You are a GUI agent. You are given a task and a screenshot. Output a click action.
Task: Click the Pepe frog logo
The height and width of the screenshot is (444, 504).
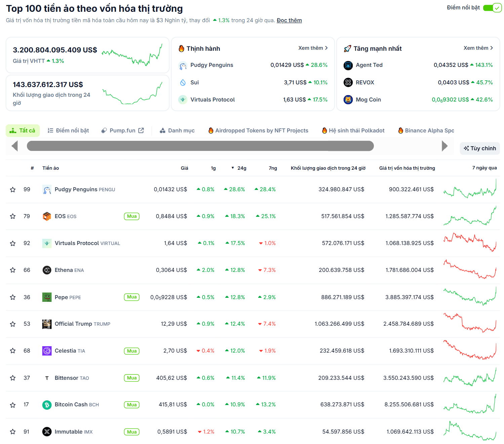(47, 297)
